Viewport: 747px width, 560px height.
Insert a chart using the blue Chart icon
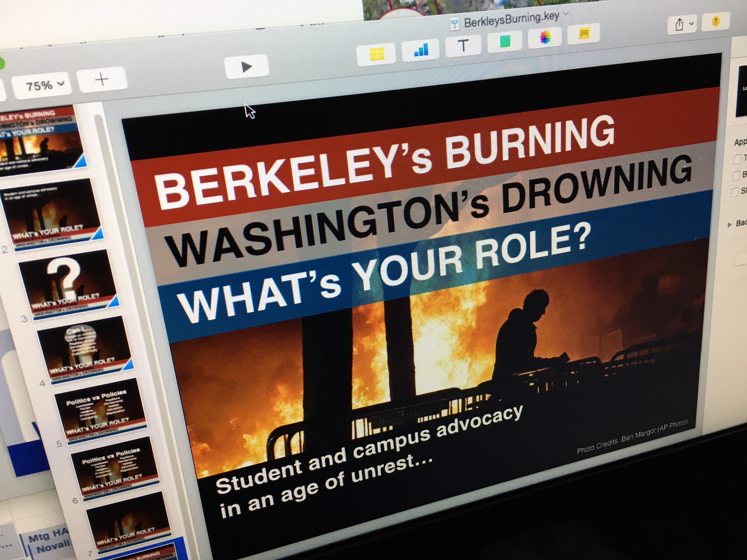(x=421, y=49)
